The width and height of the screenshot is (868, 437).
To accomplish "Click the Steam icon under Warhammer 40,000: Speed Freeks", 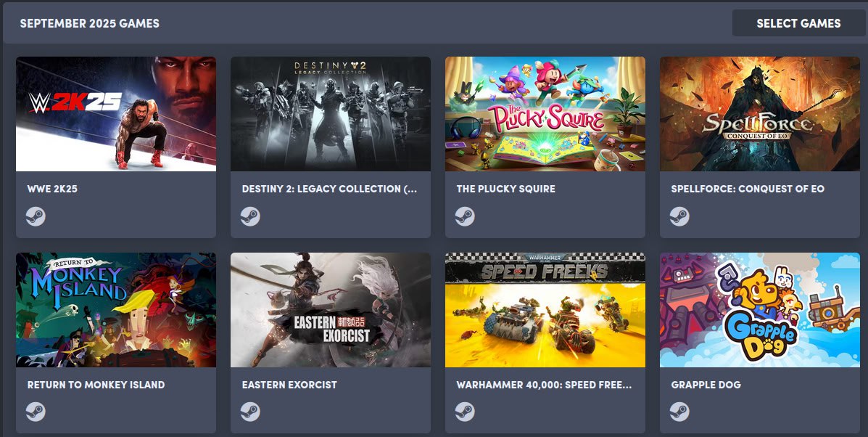I will [465, 412].
